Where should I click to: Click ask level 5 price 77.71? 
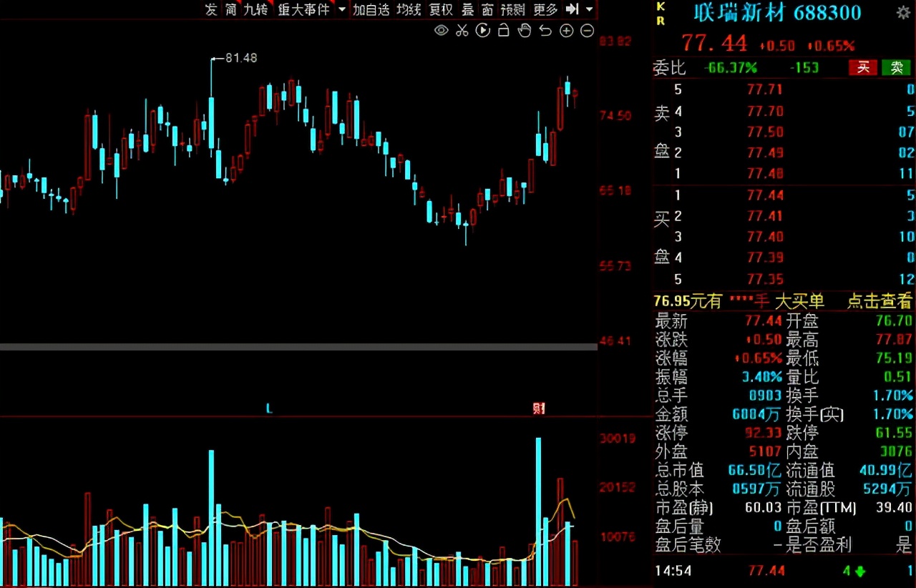click(765, 90)
